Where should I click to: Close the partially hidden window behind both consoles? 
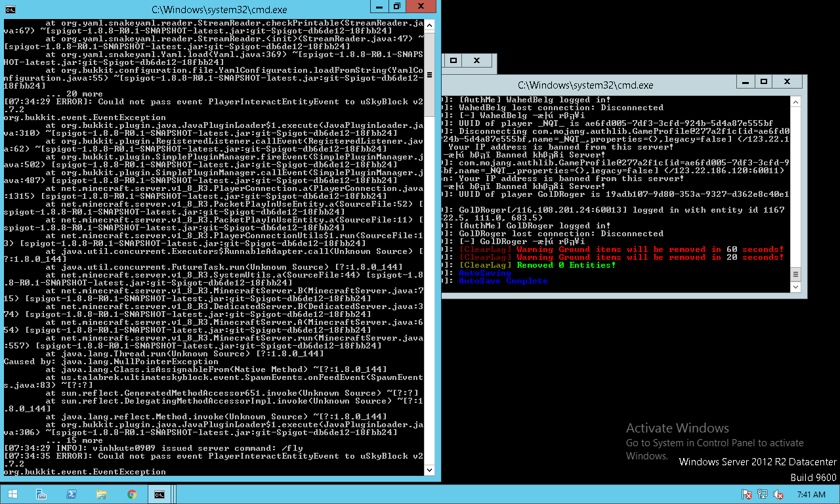point(477,60)
